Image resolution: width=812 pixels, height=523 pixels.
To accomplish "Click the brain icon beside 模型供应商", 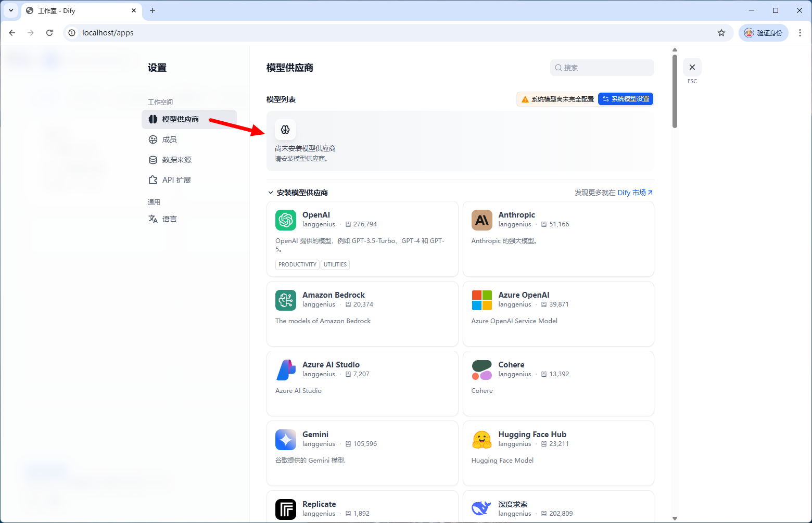I will click(153, 119).
